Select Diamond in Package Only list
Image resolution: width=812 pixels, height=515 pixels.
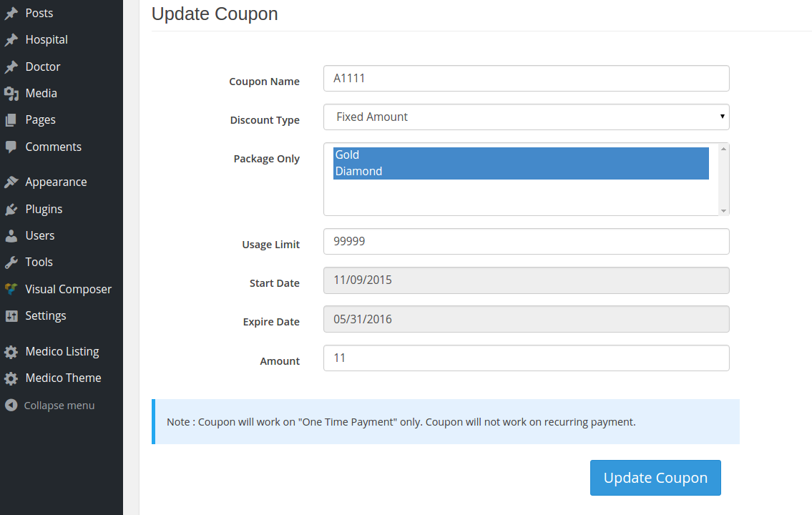[x=520, y=172]
